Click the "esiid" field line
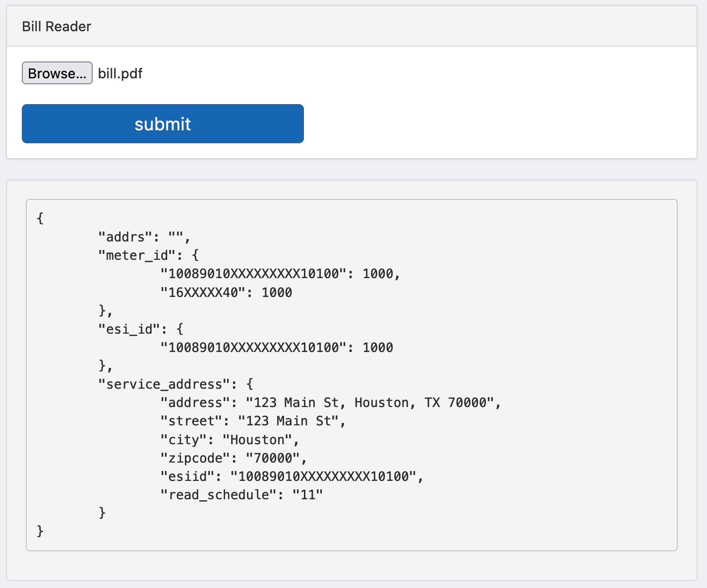 coord(292,476)
